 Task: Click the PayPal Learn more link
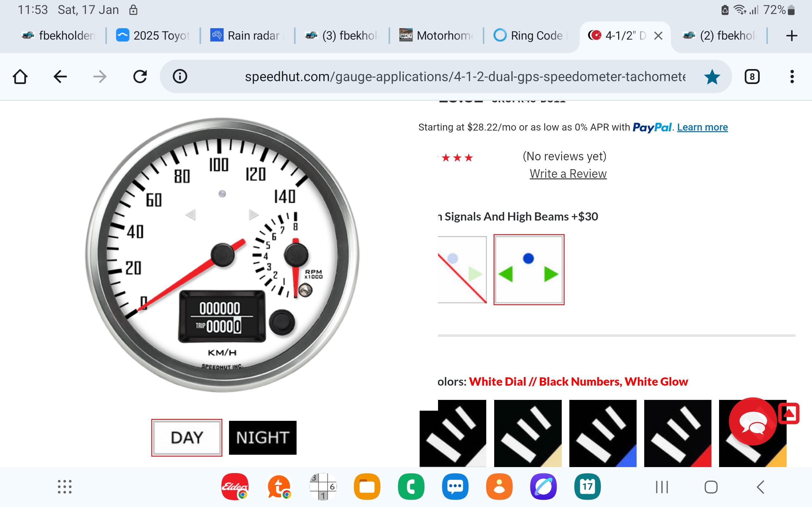[702, 127]
